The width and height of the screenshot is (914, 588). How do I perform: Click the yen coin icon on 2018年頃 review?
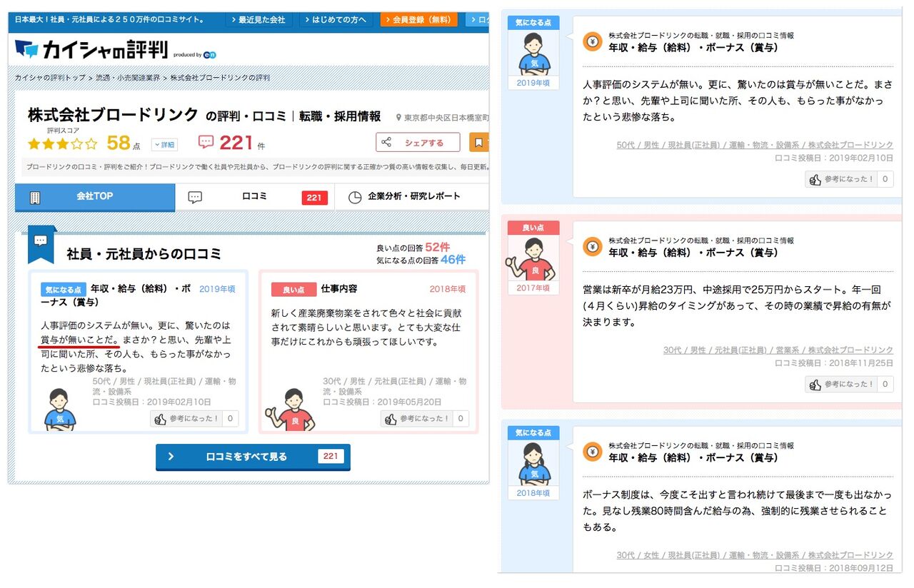593,452
